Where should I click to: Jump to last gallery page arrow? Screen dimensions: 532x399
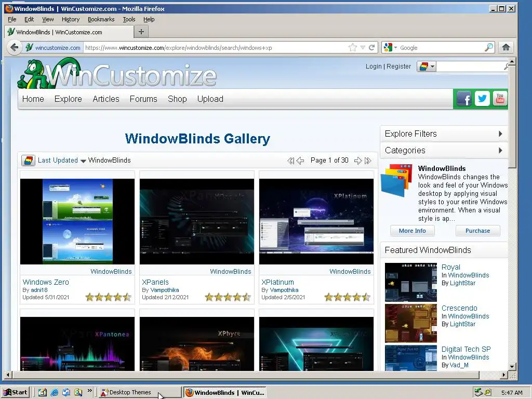coord(368,161)
